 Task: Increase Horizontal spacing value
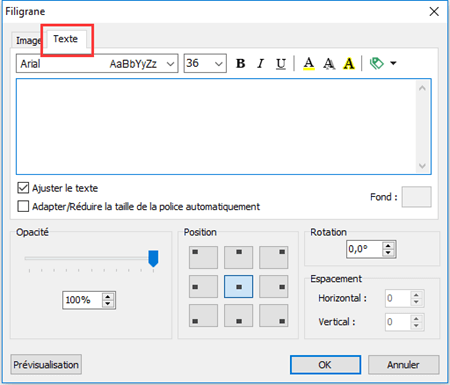[416, 295]
